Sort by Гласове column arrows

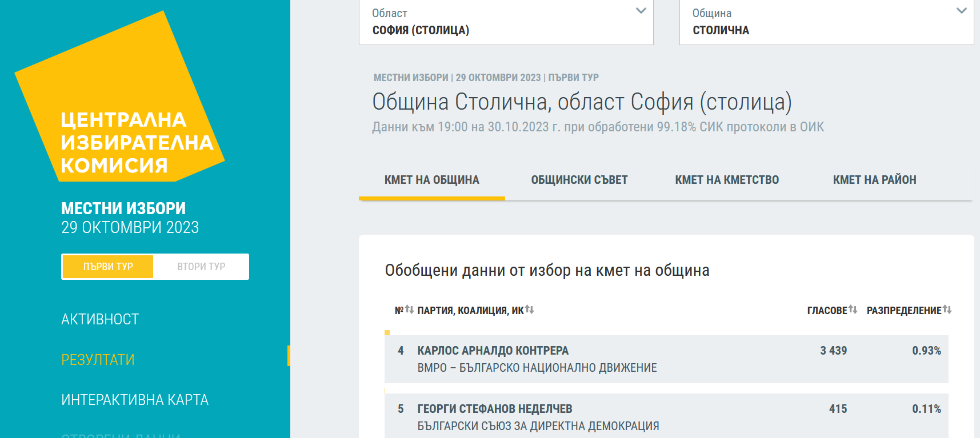pyautogui.click(x=853, y=310)
